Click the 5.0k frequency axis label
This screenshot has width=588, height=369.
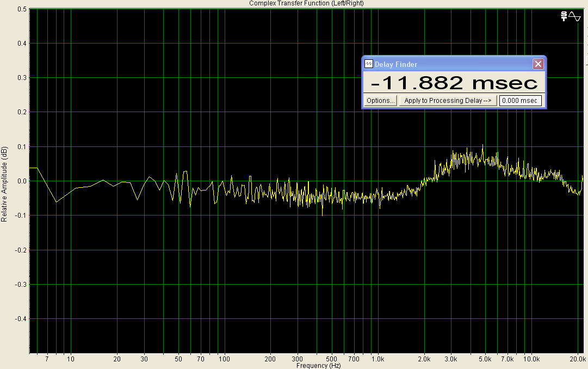[x=485, y=359]
